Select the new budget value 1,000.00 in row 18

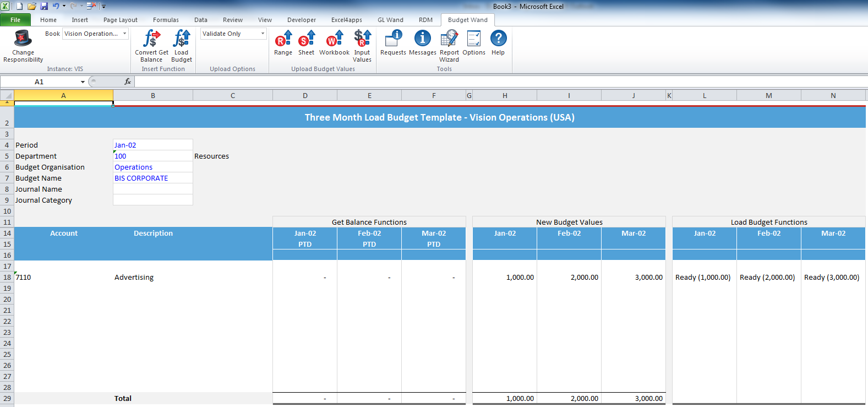click(505, 277)
